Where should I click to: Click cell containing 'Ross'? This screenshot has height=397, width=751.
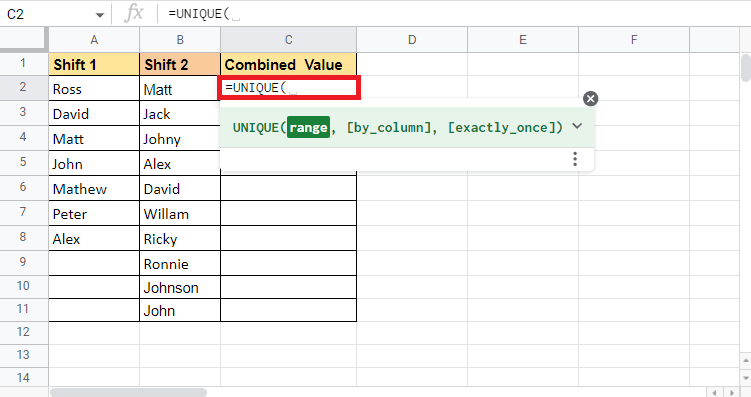click(x=94, y=89)
